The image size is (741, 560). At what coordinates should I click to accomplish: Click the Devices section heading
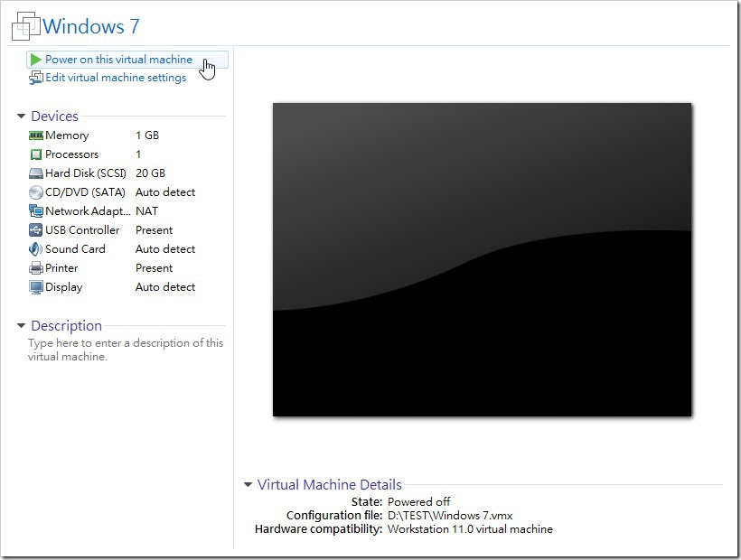[55, 117]
